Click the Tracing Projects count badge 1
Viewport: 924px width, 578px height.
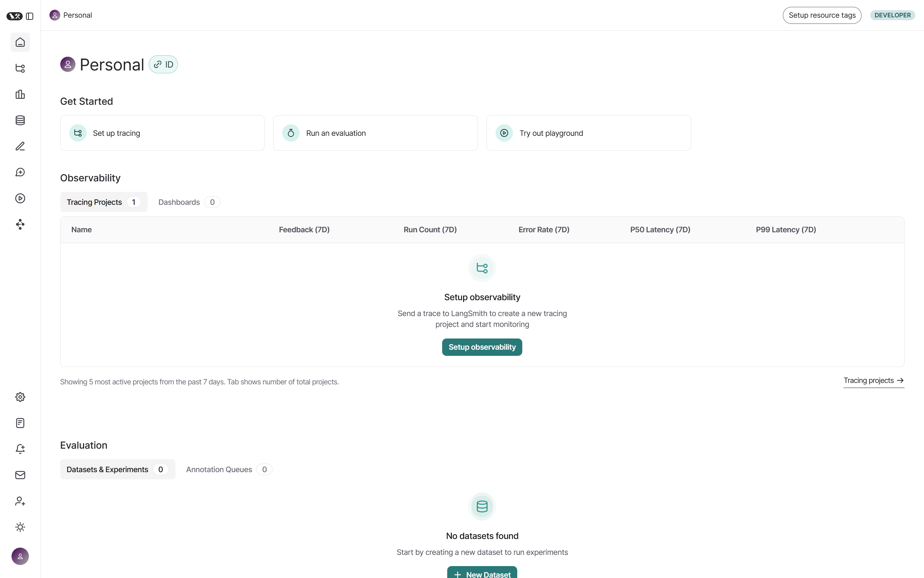tap(134, 202)
